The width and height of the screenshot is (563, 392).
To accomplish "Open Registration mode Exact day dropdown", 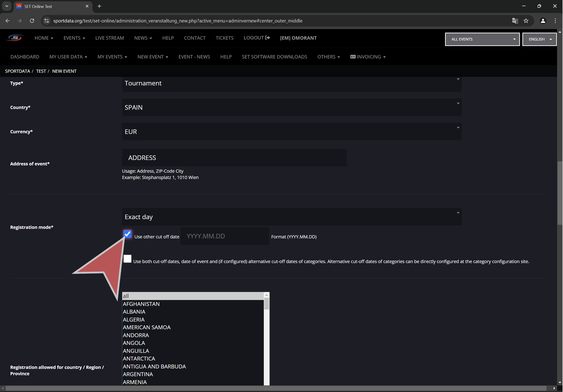I will tap(291, 217).
